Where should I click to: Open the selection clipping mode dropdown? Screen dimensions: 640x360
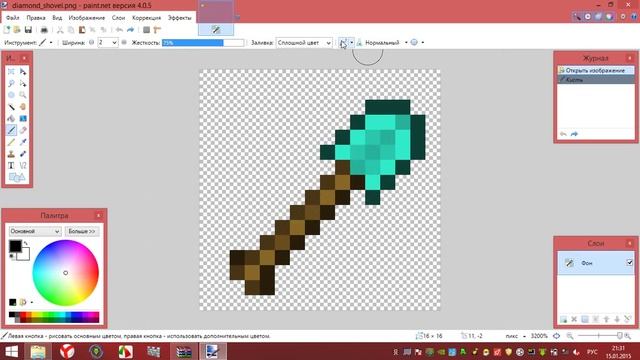422,42
